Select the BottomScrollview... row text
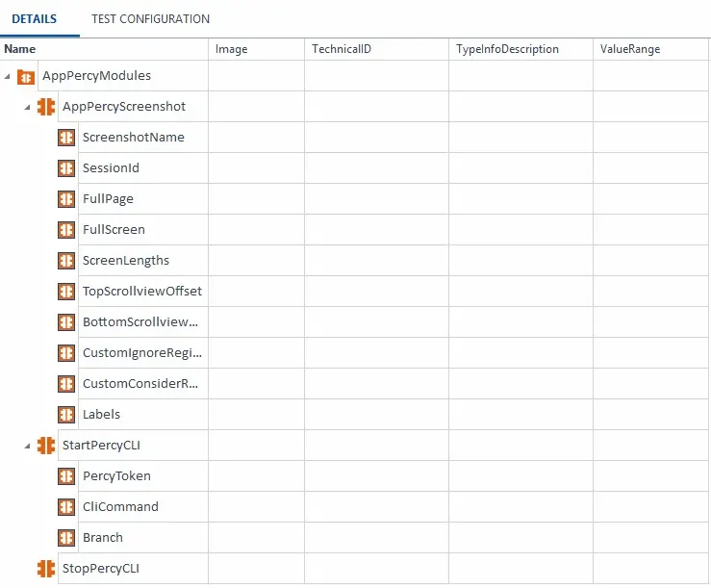 point(140,322)
